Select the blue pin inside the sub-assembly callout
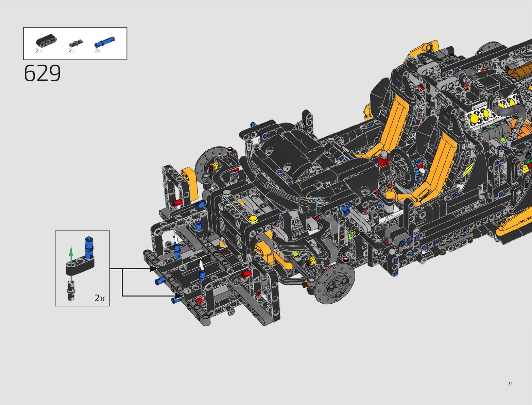532x405 pixels. click(89, 248)
